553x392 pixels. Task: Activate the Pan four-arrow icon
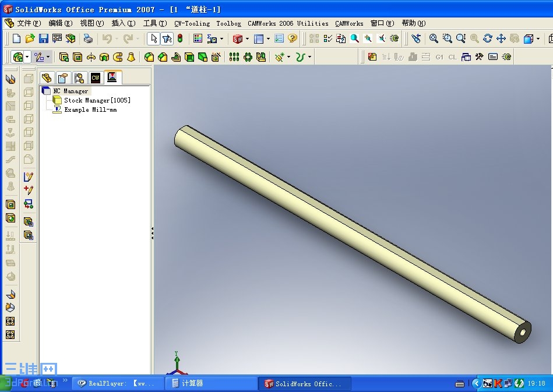click(x=501, y=38)
